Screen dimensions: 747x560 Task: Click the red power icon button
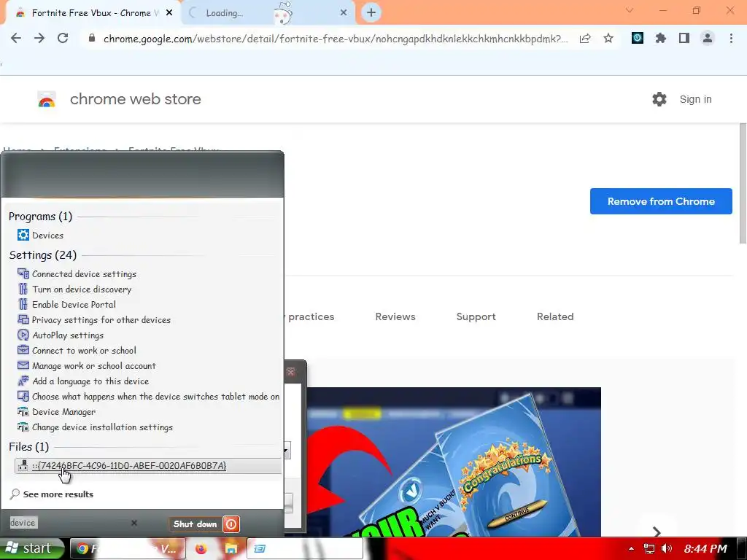tap(231, 524)
